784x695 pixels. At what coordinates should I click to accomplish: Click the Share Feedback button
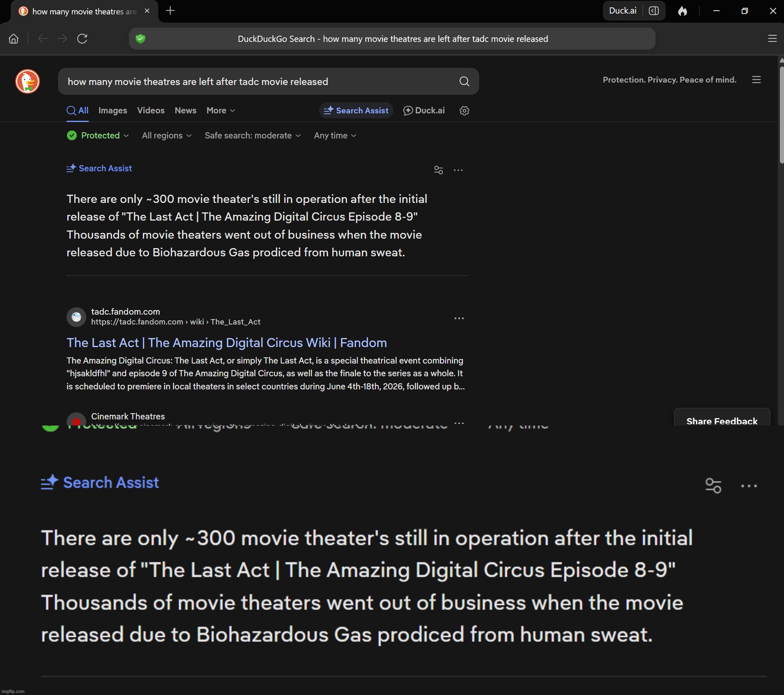coord(722,417)
